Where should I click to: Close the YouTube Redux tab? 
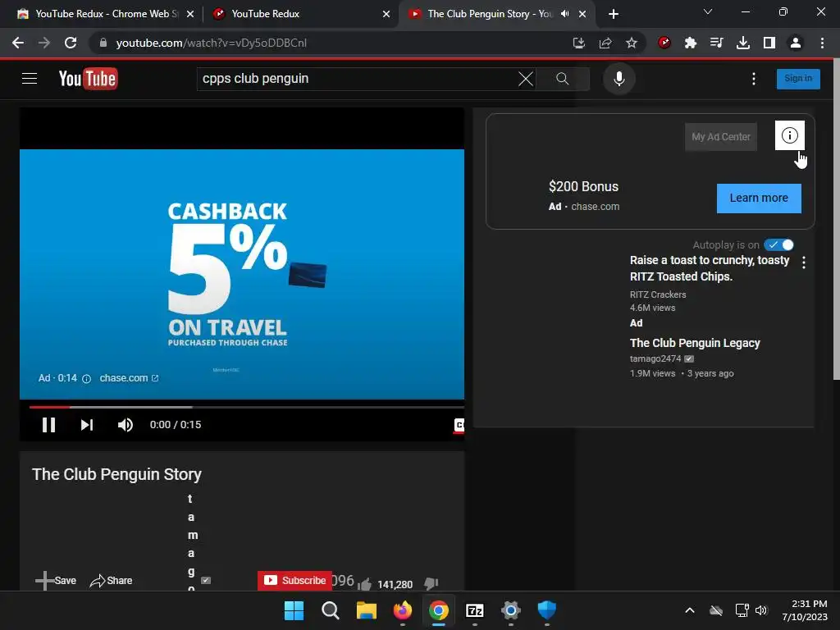point(386,14)
